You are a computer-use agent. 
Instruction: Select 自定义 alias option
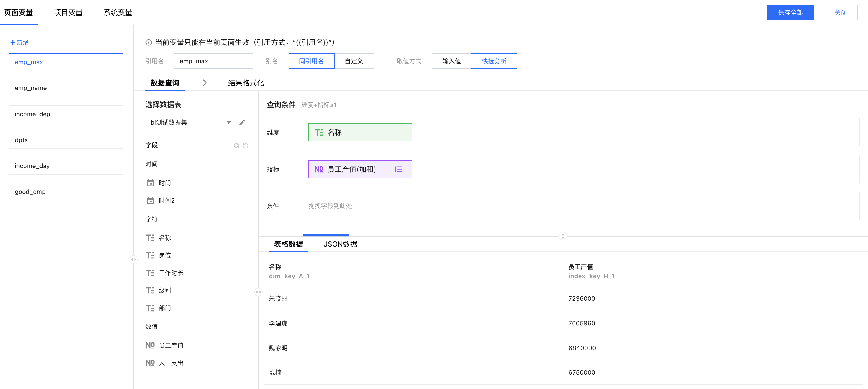point(354,61)
